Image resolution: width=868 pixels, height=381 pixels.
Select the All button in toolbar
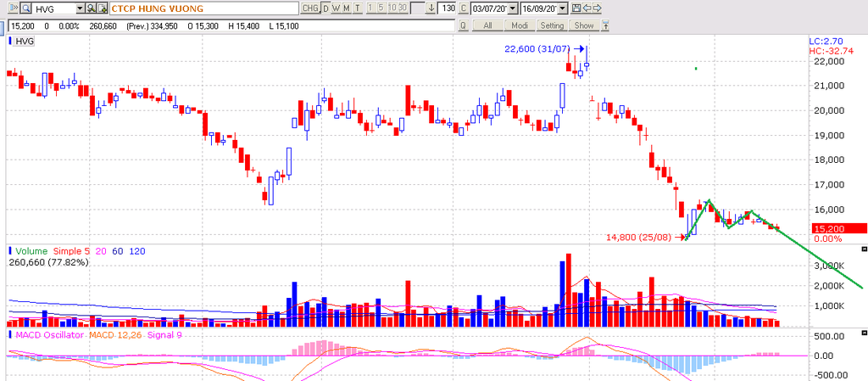click(x=487, y=25)
